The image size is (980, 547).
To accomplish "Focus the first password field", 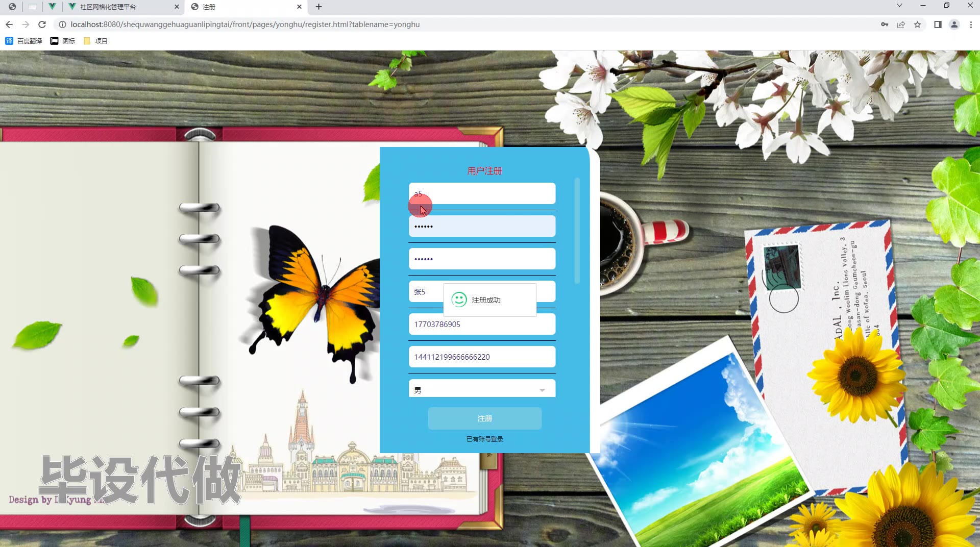I will [482, 226].
